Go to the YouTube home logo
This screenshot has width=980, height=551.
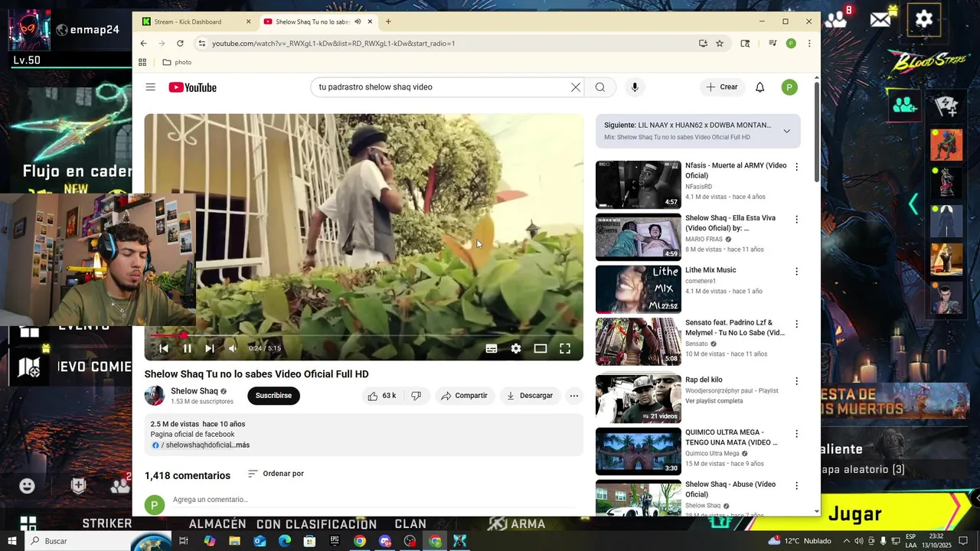193,87
